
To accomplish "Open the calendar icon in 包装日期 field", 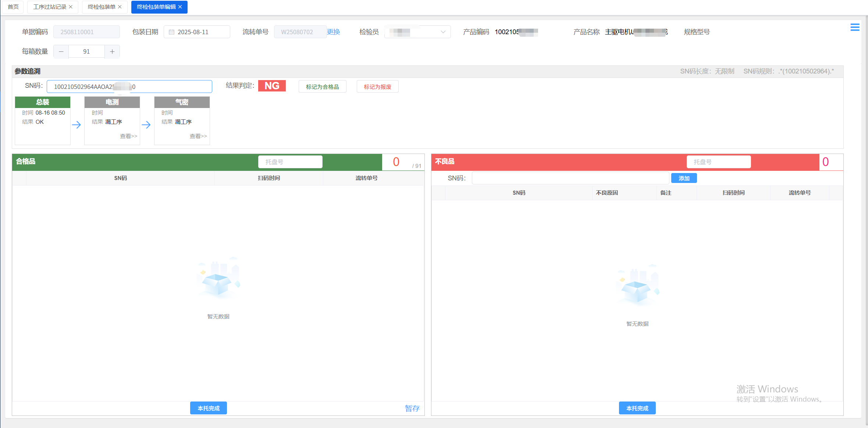I will tap(171, 32).
